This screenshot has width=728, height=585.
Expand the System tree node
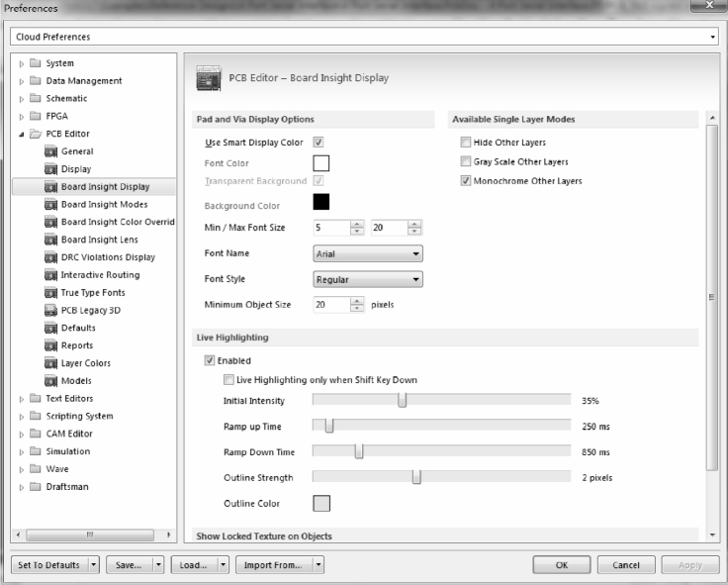point(22,63)
